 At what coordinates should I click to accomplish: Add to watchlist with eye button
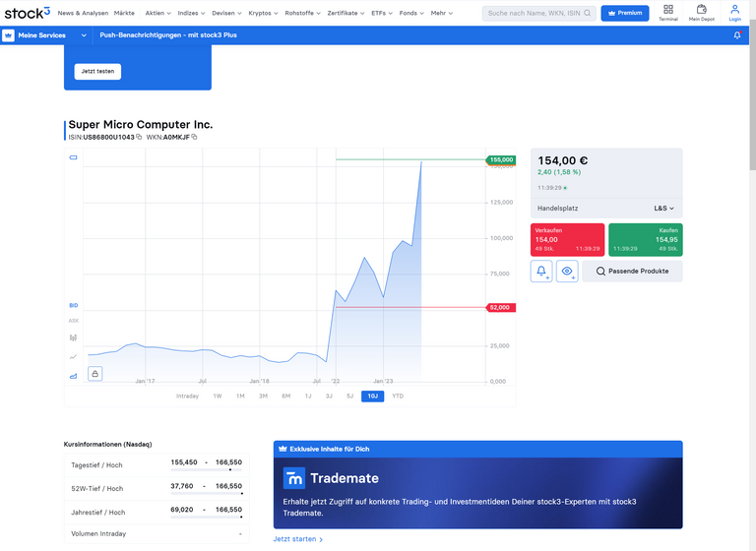pyautogui.click(x=567, y=272)
